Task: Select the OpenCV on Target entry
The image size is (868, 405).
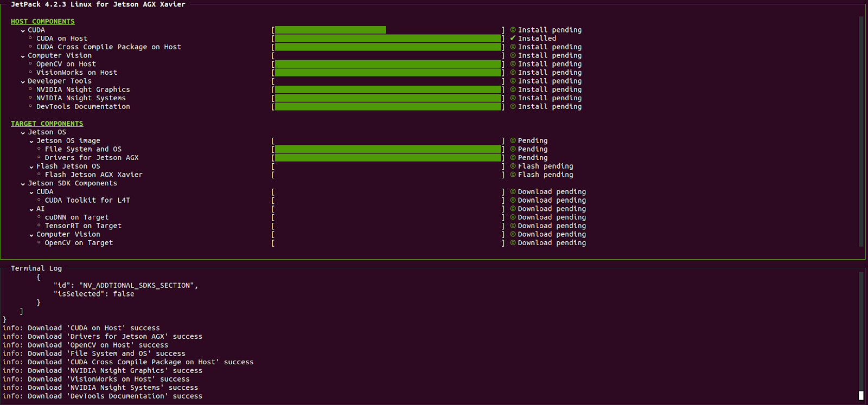Action: point(79,243)
